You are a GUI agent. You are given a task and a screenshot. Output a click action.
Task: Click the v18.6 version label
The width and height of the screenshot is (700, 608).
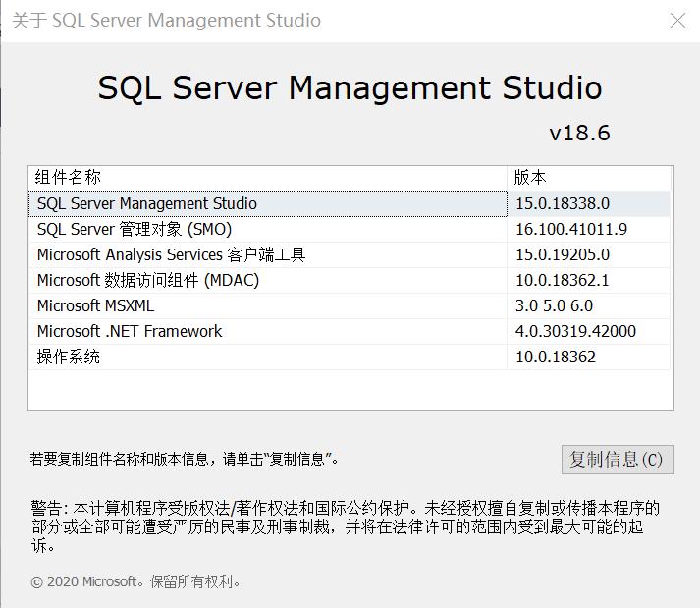579,134
